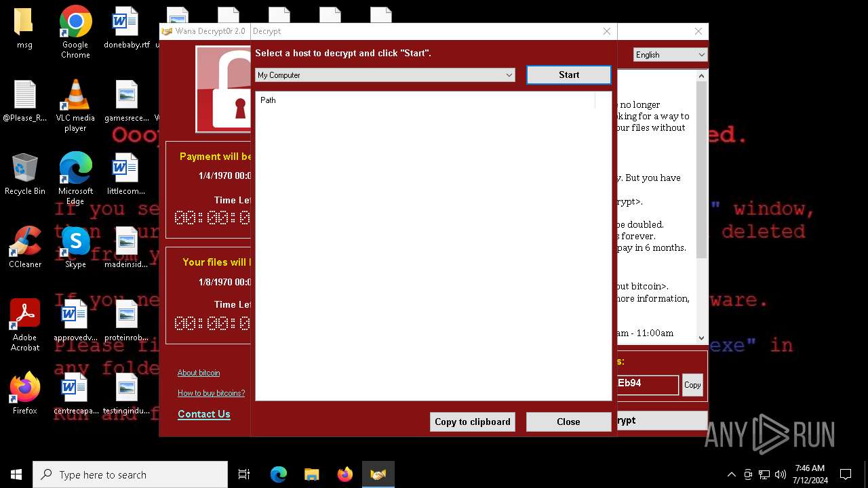Close the Decrypt dialog with the X
The width and height of the screenshot is (868, 488).
coord(607,31)
